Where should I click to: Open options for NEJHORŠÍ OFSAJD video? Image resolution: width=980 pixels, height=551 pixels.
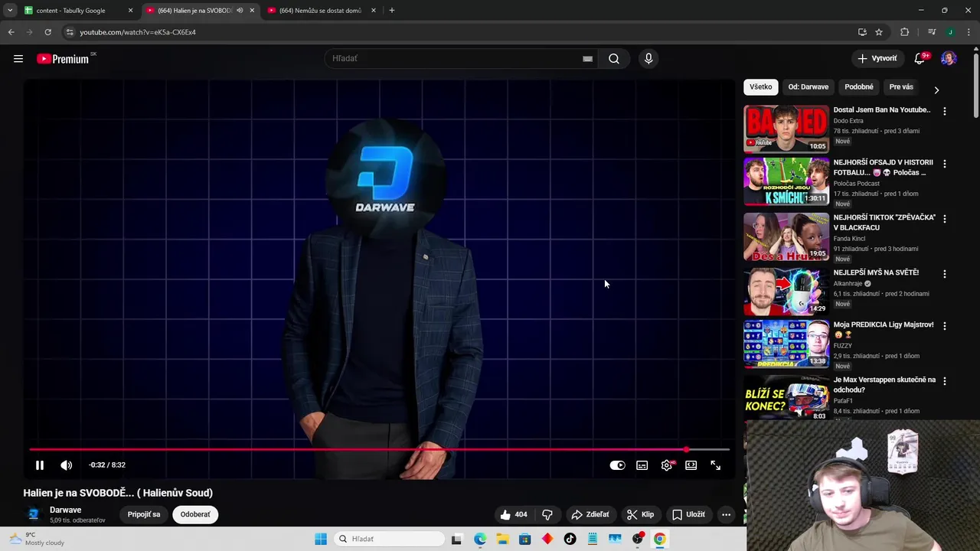[945, 164]
